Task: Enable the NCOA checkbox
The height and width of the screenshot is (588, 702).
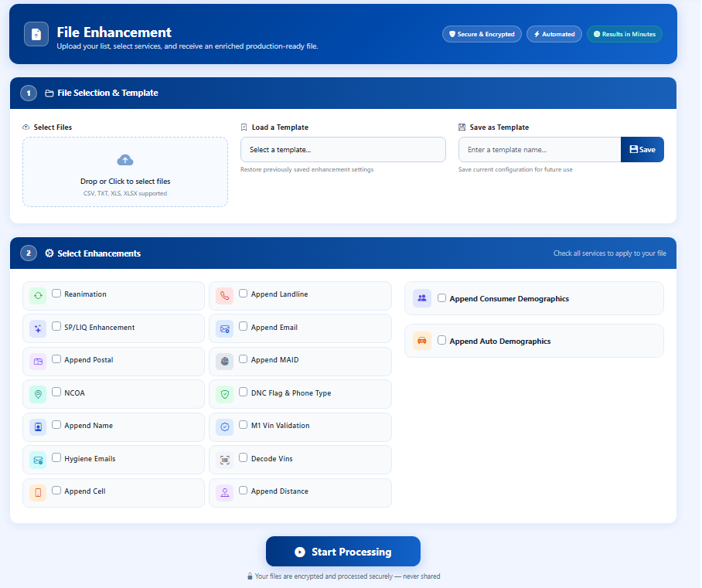Action: (56, 392)
